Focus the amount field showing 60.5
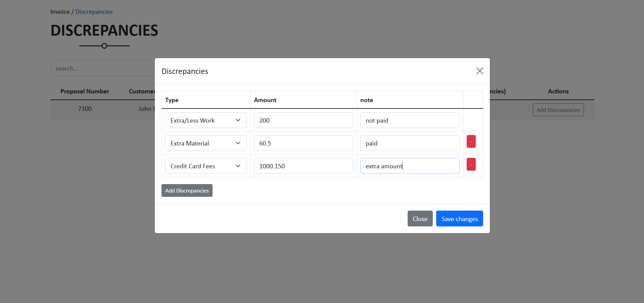This screenshot has height=303, width=644. click(x=303, y=143)
